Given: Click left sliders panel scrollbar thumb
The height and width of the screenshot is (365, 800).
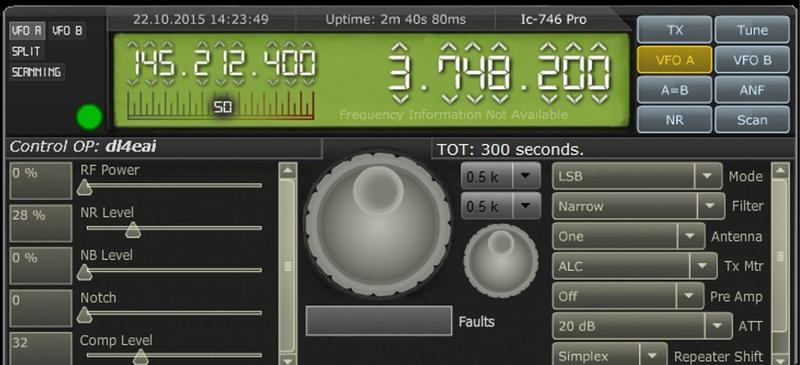Looking at the screenshot, I should click(x=288, y=266).
